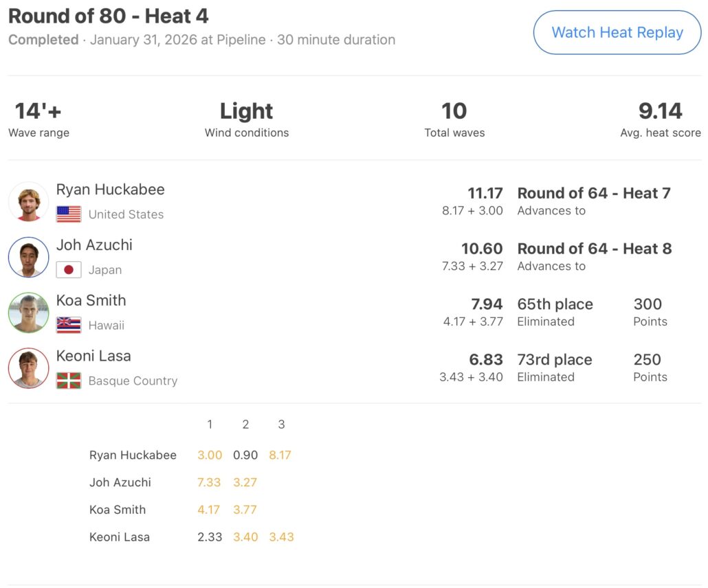Viewport: 708px width, 588px height.
Task: Click the Watch Heat Replay button
Action: click(617, 32)
